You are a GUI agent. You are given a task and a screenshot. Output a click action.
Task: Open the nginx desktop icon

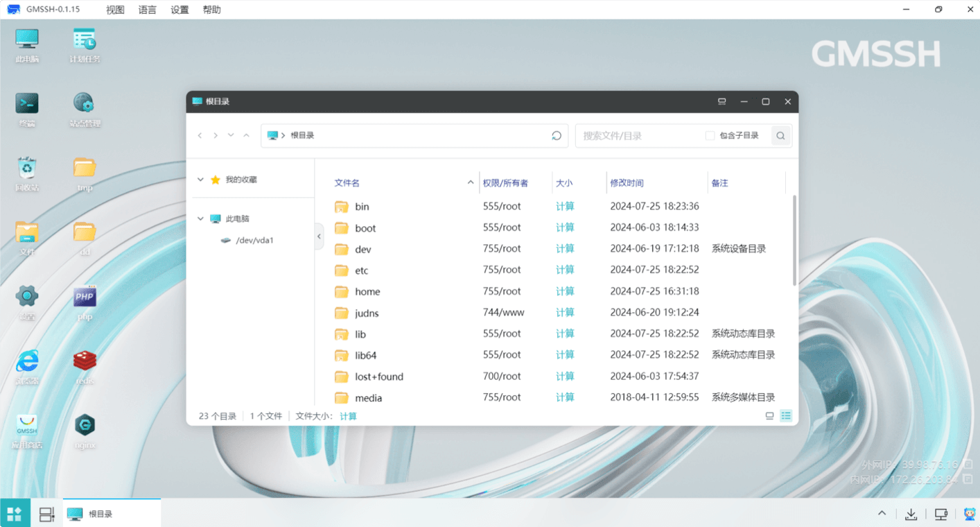tap(85, 426)
